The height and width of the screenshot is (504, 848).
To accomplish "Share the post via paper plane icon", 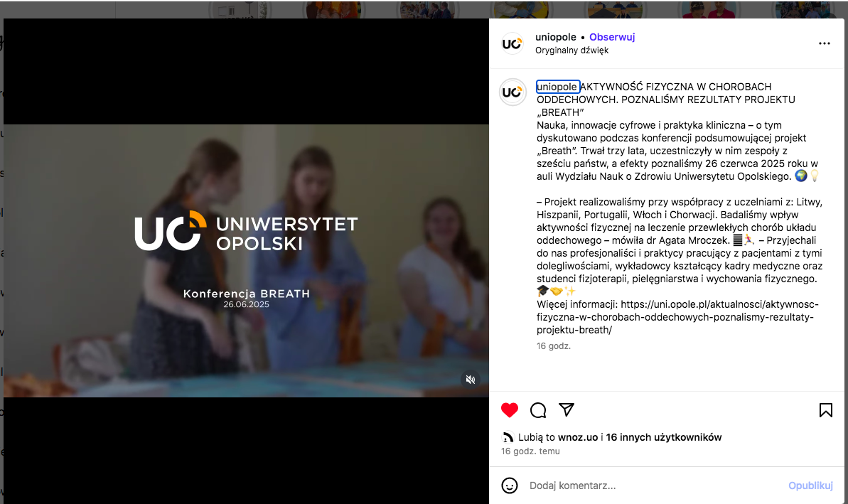I will [x=567, y=410].
